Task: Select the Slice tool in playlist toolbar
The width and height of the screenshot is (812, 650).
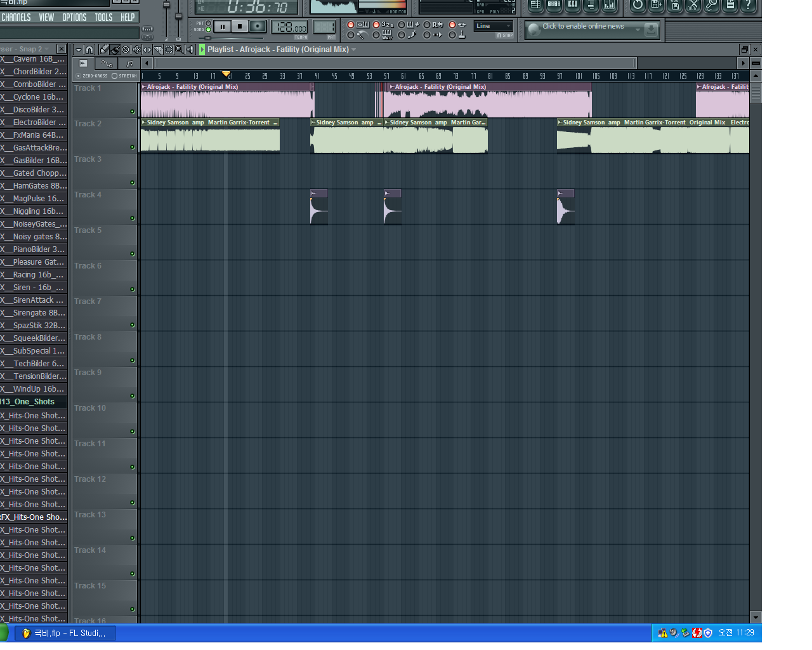Action: [158, 50]
